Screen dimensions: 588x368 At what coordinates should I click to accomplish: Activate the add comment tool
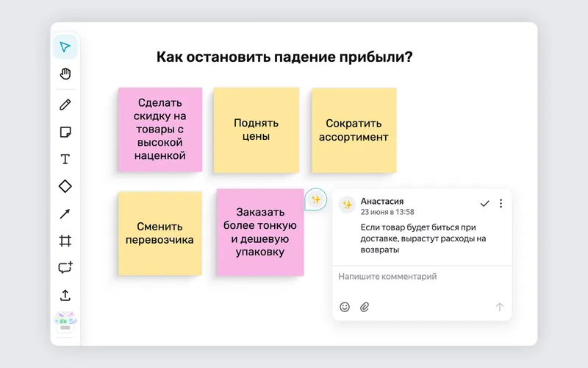(65, 268)
